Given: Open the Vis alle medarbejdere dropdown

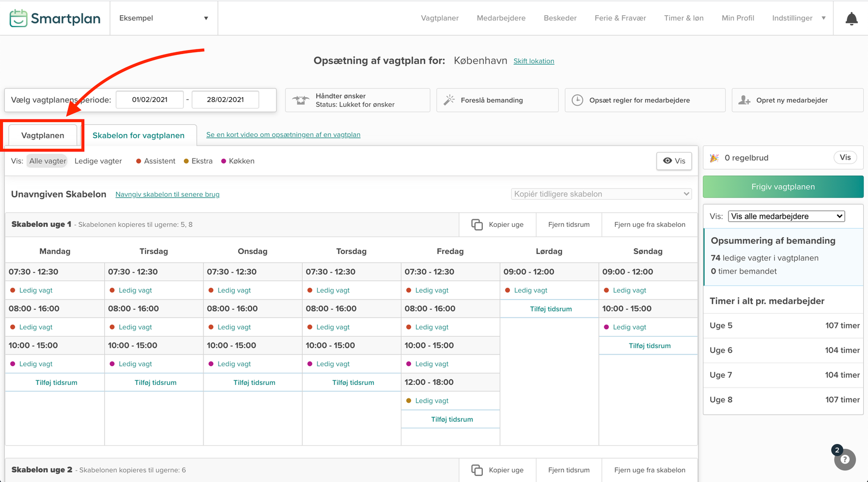Looking at the screenshot, I should (x=786, y=216).
